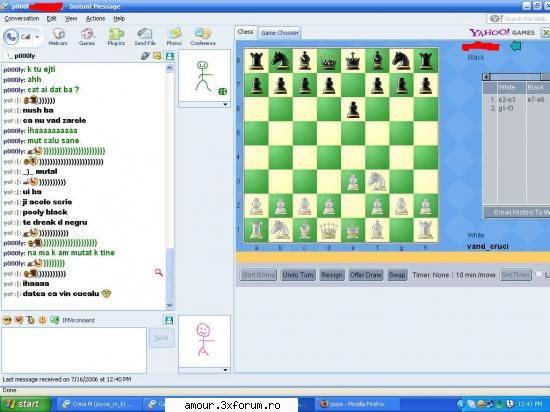Start a Conference via toolbar icon
Viewport: 550px width, 412px height.
pyautogui.click(x=203, y=33)
